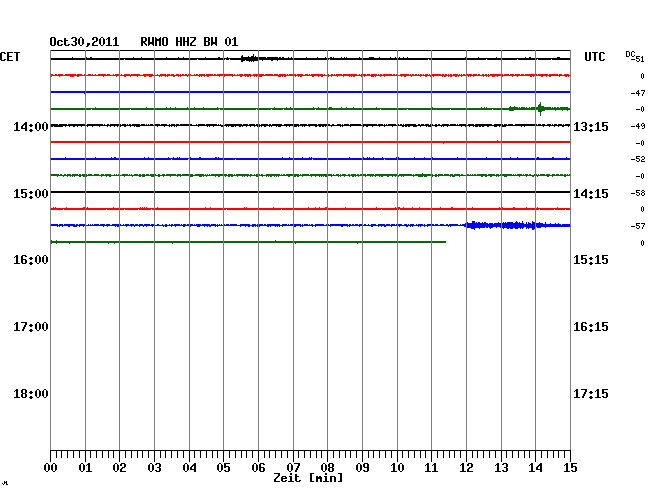Click the "CET" time zone label
The width and height of the screenshot is (650, 494).
[x=10, y=57]
